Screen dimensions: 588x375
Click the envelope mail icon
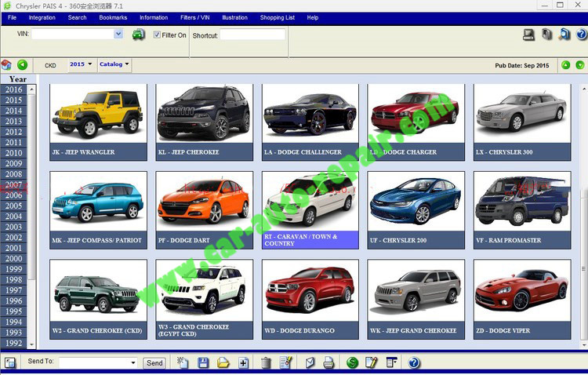coord(310,362)
